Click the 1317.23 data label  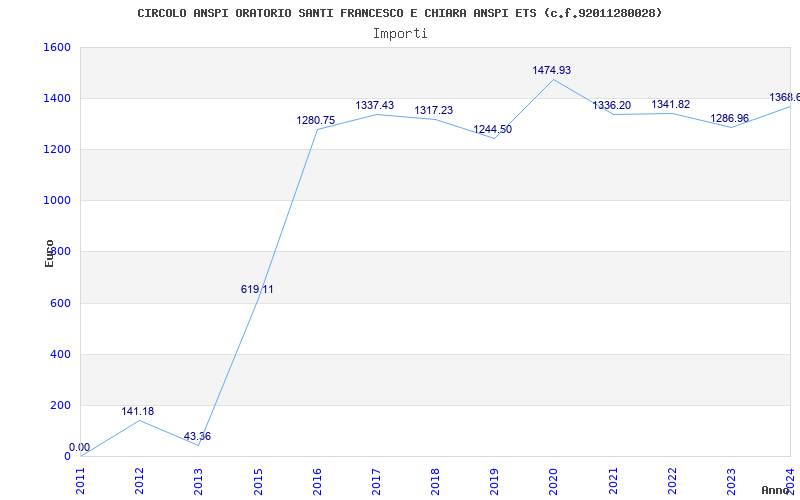coord(433,110)
